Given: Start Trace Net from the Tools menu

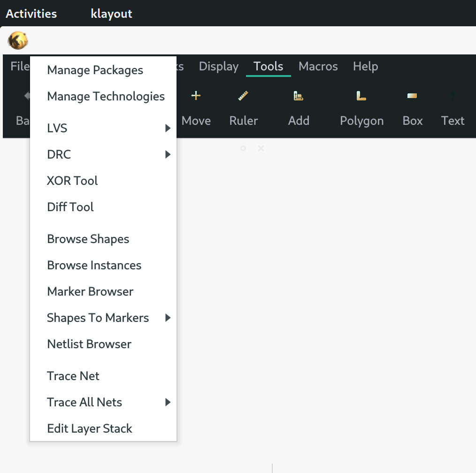Looking at the screenshot, I should [73, 376].
